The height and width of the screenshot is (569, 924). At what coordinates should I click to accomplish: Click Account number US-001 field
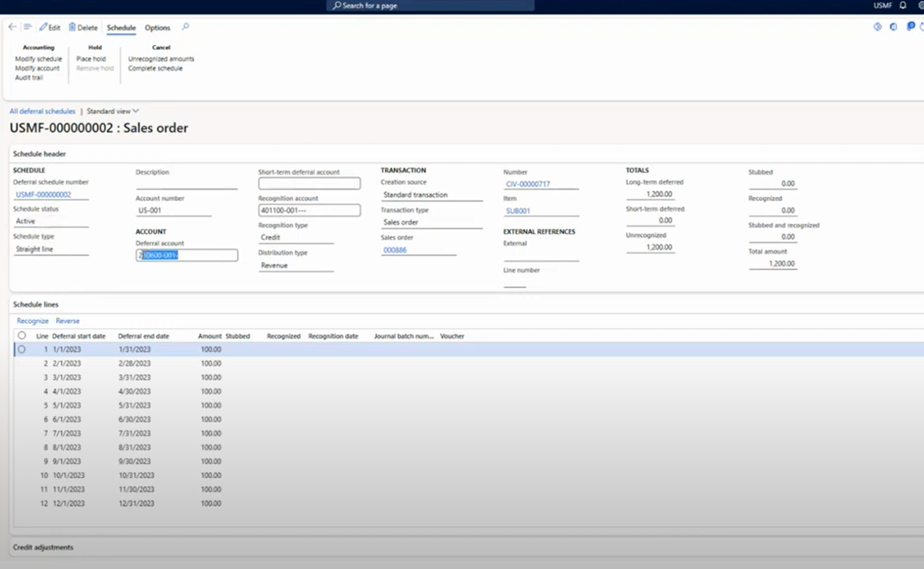tap(173, 211)
